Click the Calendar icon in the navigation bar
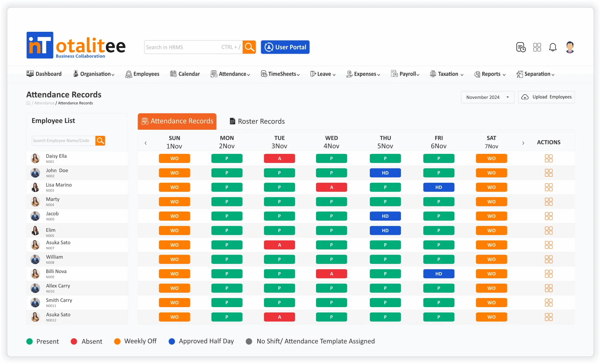This screenshot has width=601, height=364. click(174, 73)
